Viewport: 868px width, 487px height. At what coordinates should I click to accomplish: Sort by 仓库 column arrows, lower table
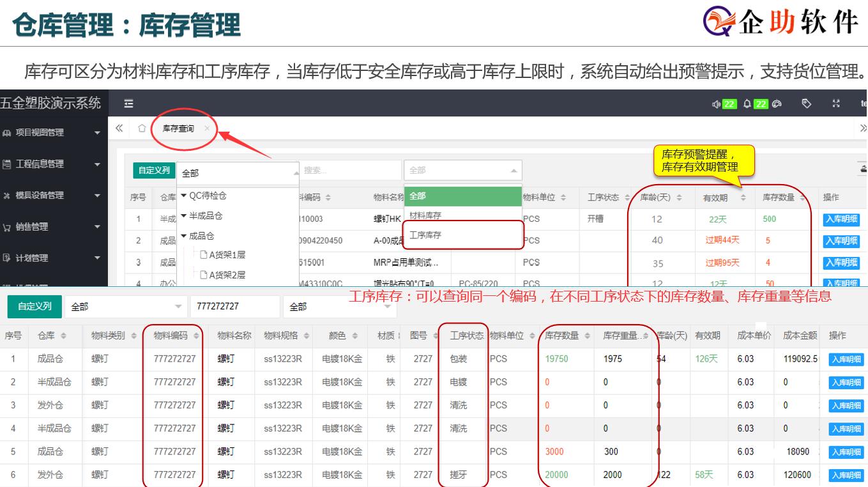(x=63, y=336)
